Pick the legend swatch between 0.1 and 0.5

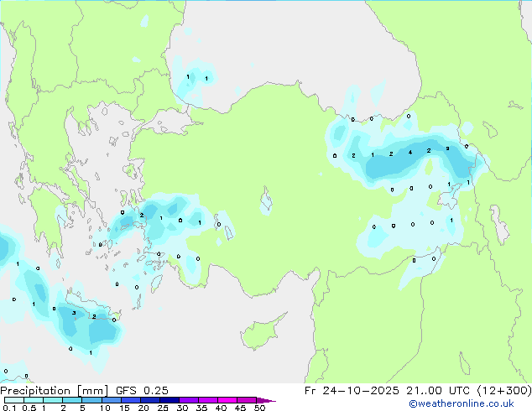13,400
